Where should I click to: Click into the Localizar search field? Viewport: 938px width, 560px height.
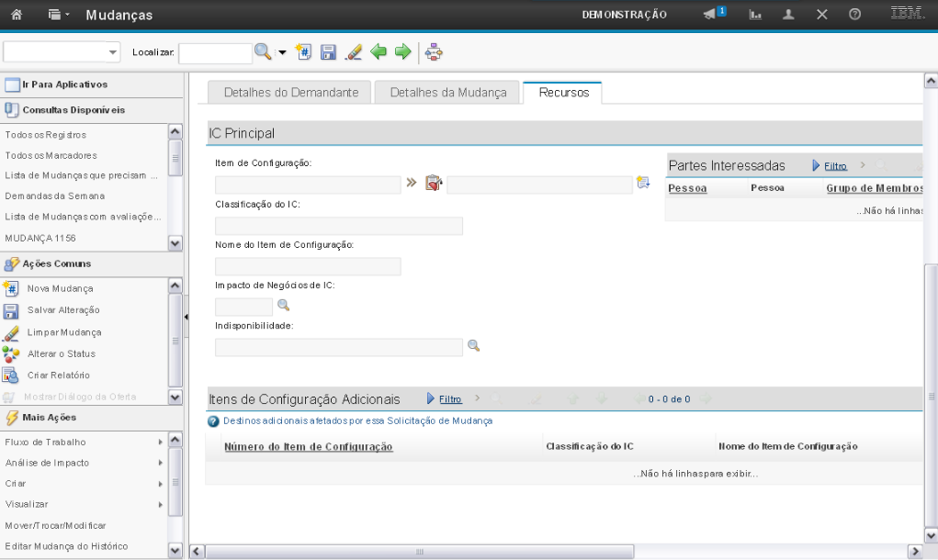[214, 53]
